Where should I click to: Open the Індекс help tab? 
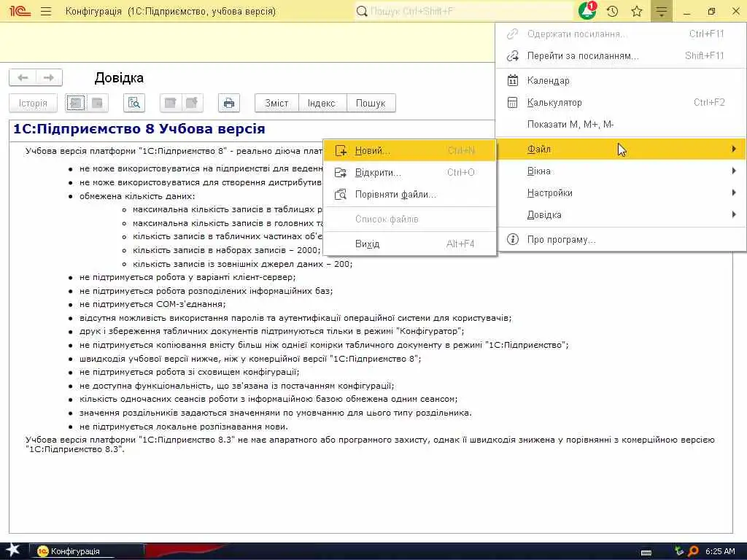[x=322, y=103]
